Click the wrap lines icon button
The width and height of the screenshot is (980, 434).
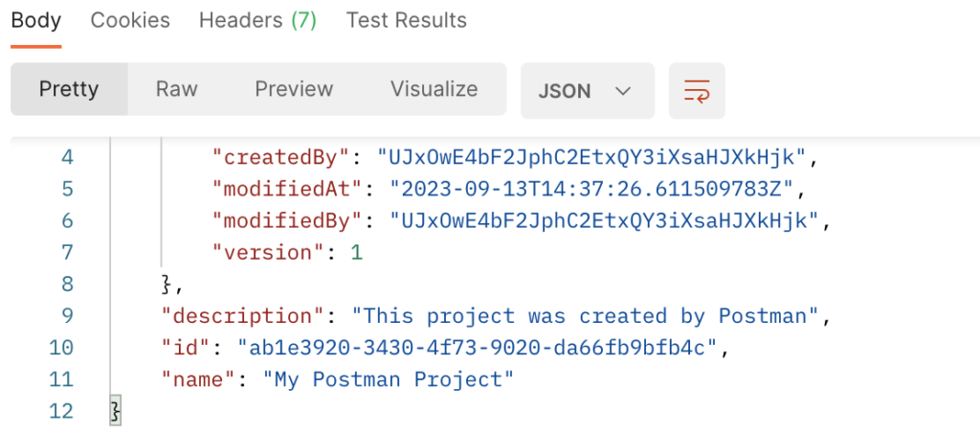[696, 91]
